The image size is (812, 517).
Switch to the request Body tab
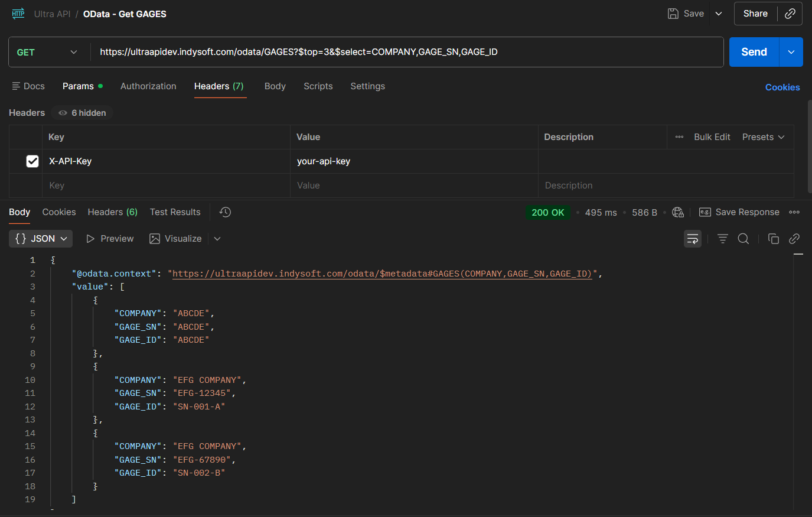275,86
